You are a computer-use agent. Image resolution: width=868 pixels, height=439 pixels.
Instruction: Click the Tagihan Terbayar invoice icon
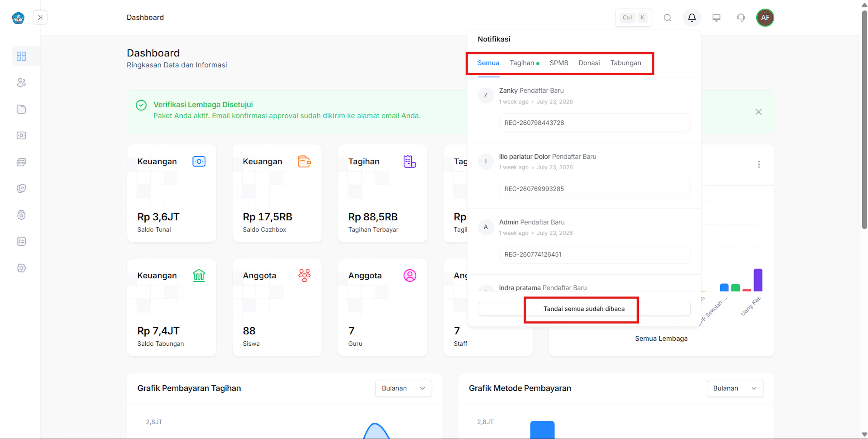click(410, 161)
